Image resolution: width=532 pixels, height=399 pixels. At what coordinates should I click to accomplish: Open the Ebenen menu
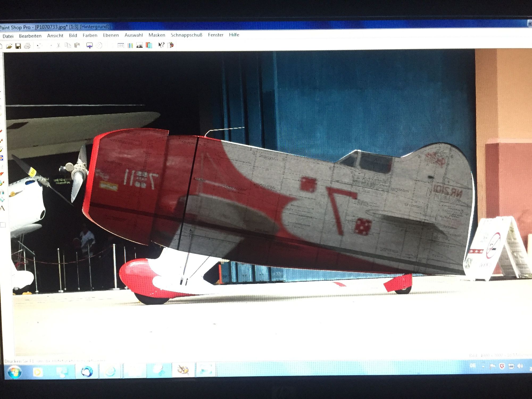click(111, 35)
